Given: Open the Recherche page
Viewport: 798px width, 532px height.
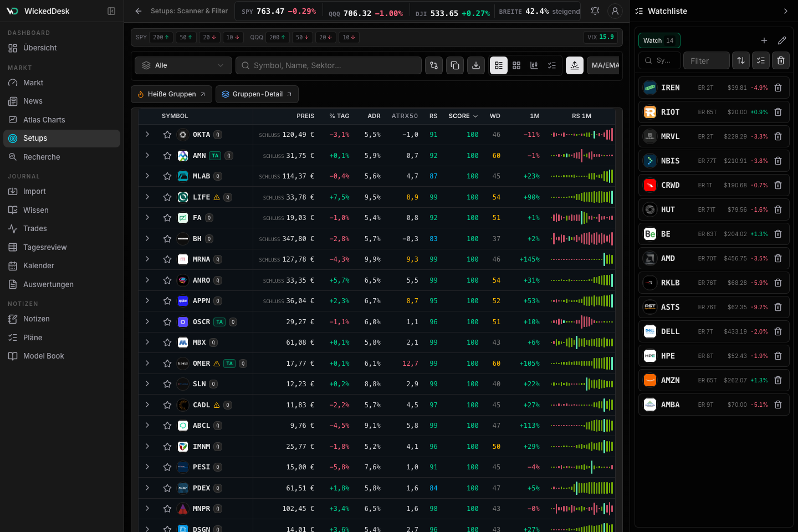Looking at the screenshot, I should click(62, 157).
